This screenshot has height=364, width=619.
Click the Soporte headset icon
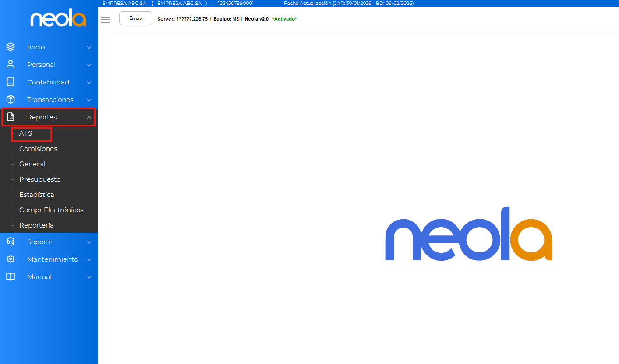tap(11, 241)
